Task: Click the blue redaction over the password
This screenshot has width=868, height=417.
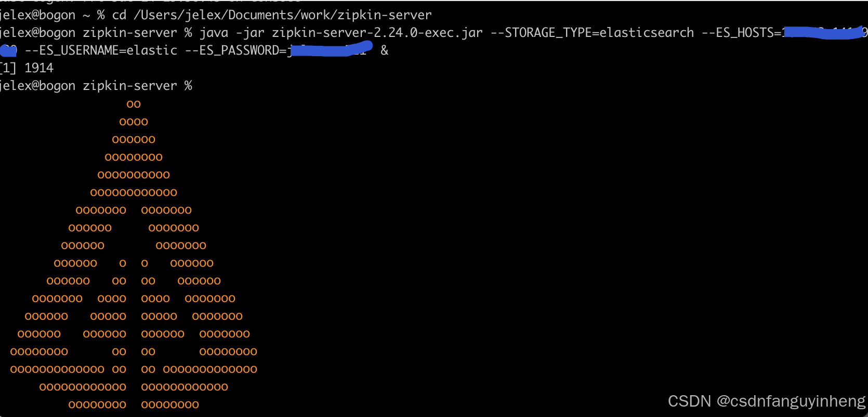Action: [x=330, y=50]
